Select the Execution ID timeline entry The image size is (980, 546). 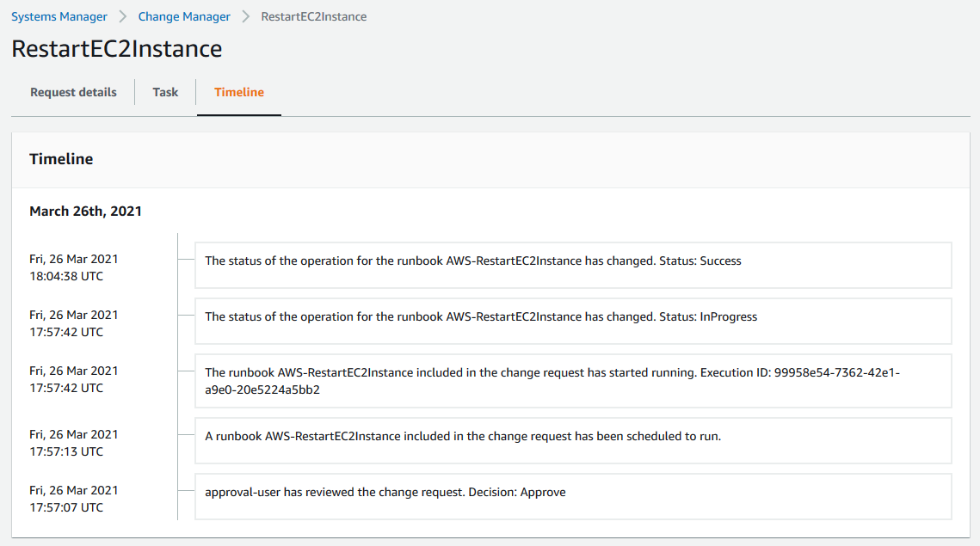pyautogui.click(x=573, y=381)
